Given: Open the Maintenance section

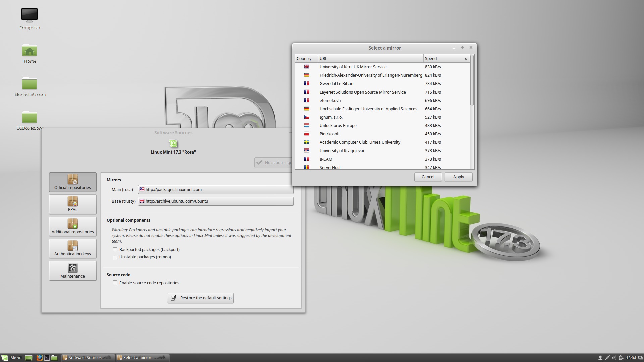Looking at the screenshot, I should [72, 270].
